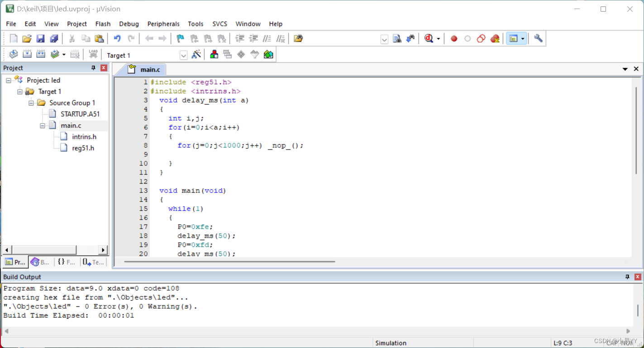Viewport: 644px width, 348px height.
Task: Open the Manage Project Items colored blocks icon
Action: 214,55
